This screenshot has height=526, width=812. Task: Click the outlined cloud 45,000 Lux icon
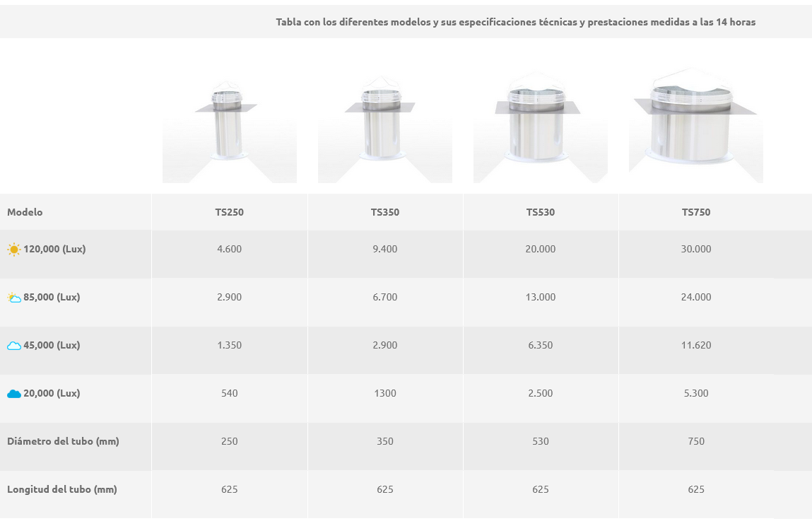pyautogui.click(x=14, y=346)
